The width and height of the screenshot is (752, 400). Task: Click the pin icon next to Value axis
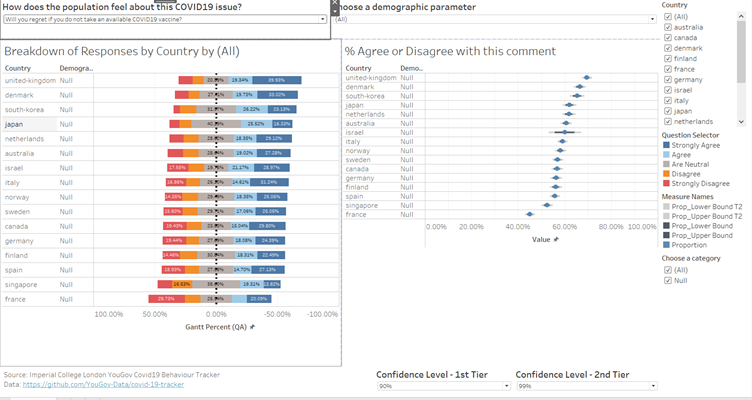[x=557, y=239]
